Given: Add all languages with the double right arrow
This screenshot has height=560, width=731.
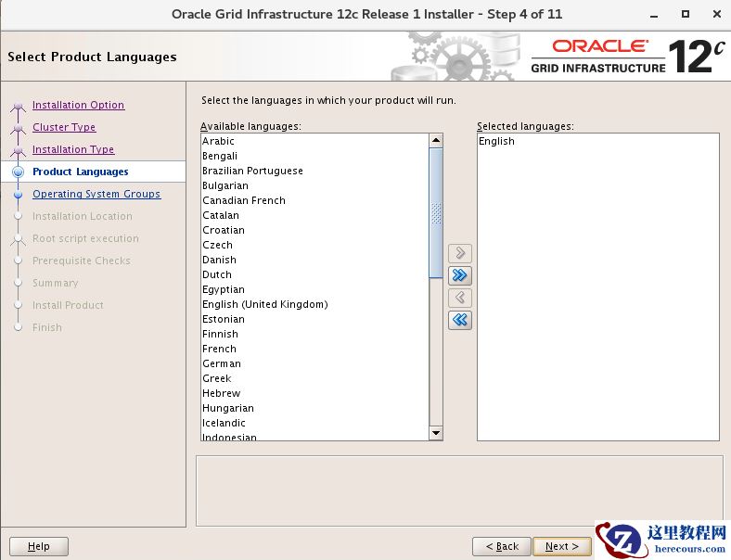Looking at the screenshot, I should (x=460, y=275).
